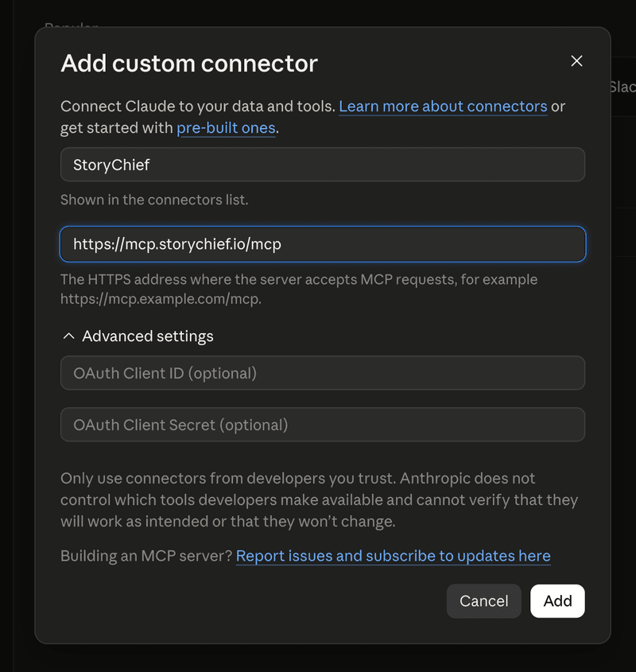Click the Add custom connector title
The height and width of the screenshot is (672, 636).
tap(189, 64)
